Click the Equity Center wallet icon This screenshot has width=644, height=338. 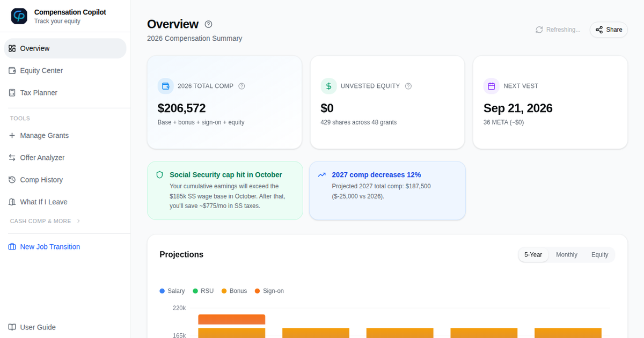12,70
